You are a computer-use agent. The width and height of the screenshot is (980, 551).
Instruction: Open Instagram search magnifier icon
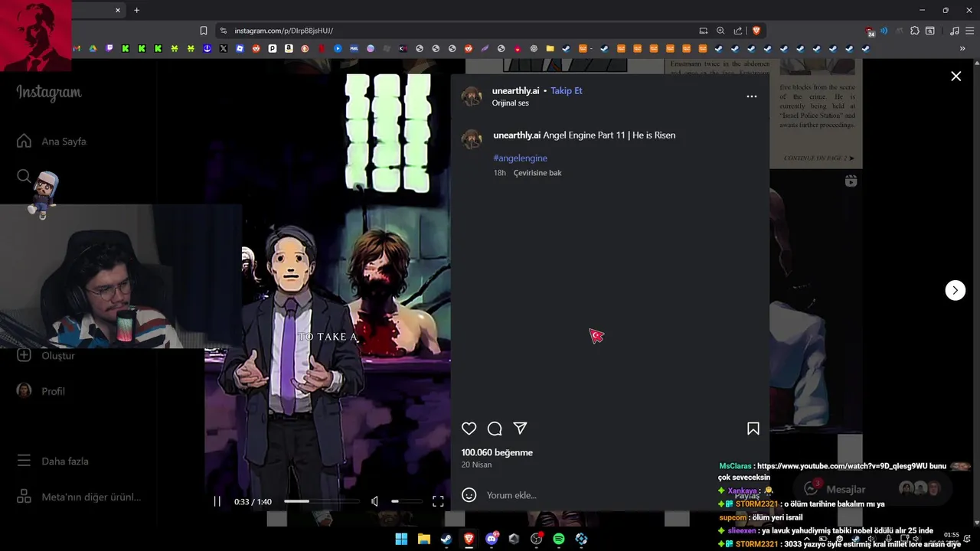pos(24,177)
